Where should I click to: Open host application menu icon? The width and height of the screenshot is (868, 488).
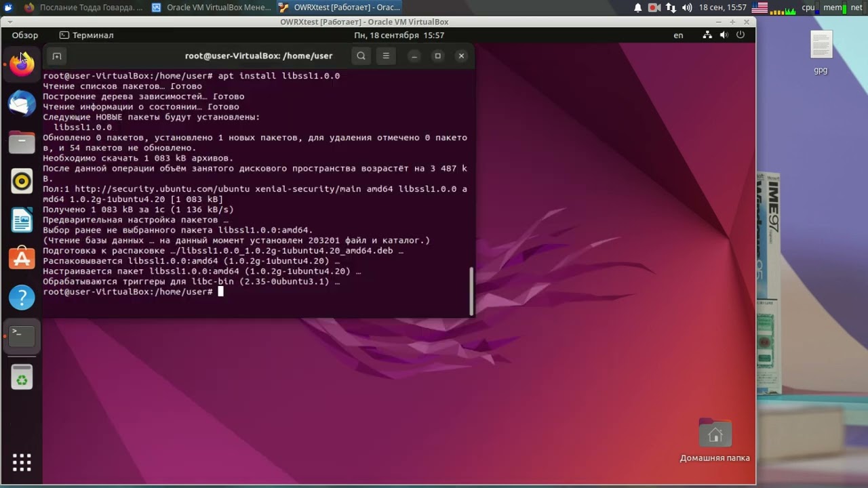click(x=8, y=7)
